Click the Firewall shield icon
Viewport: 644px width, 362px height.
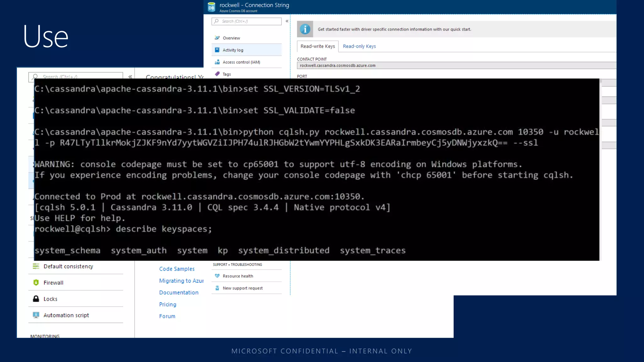pyautogui.click(x=36, y=282)
